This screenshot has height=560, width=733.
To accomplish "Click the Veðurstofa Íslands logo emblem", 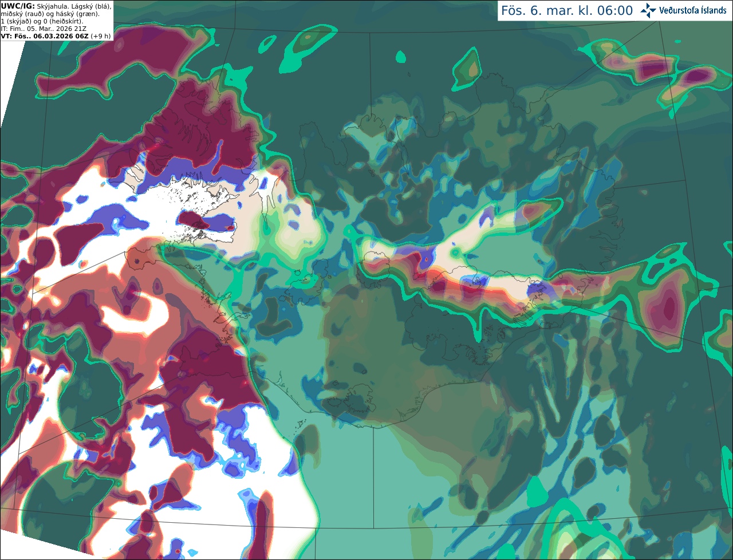I will tap(648, 10).
